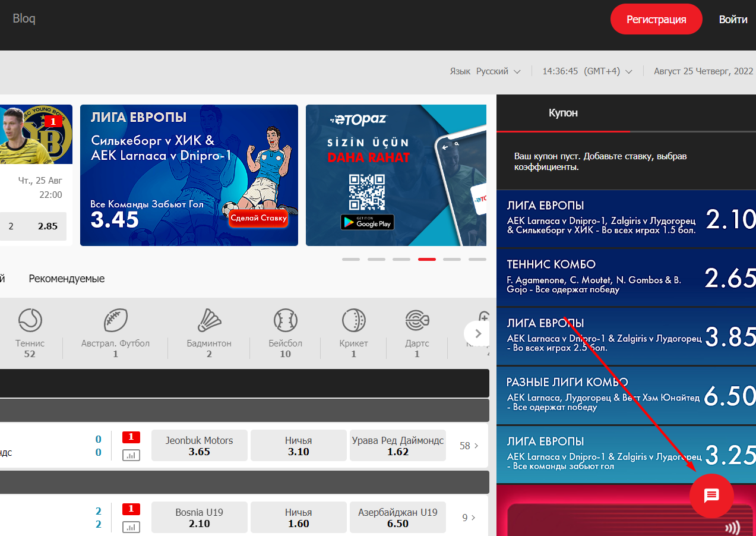756x536 pixels.
Task: Bet on Ничья at 3.10
Action: (x=298, y=446)
